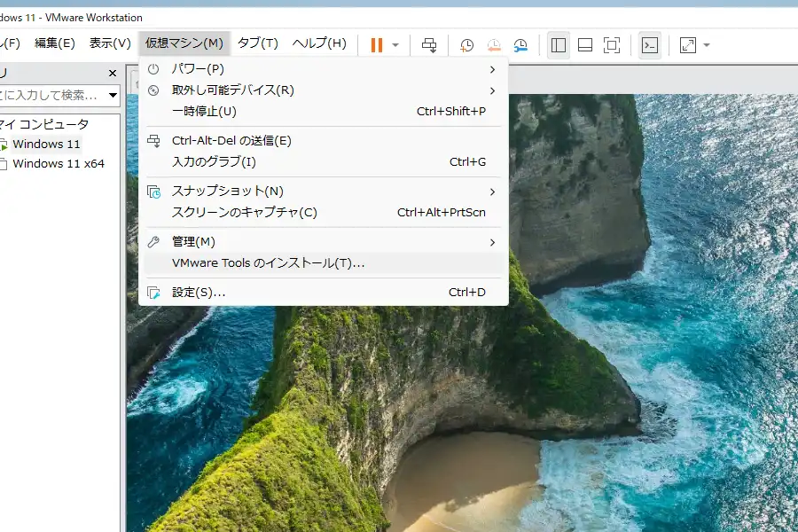
Task: Open the library search dropdown arrow
Action: pyautogui.click(x=113, y=95)
